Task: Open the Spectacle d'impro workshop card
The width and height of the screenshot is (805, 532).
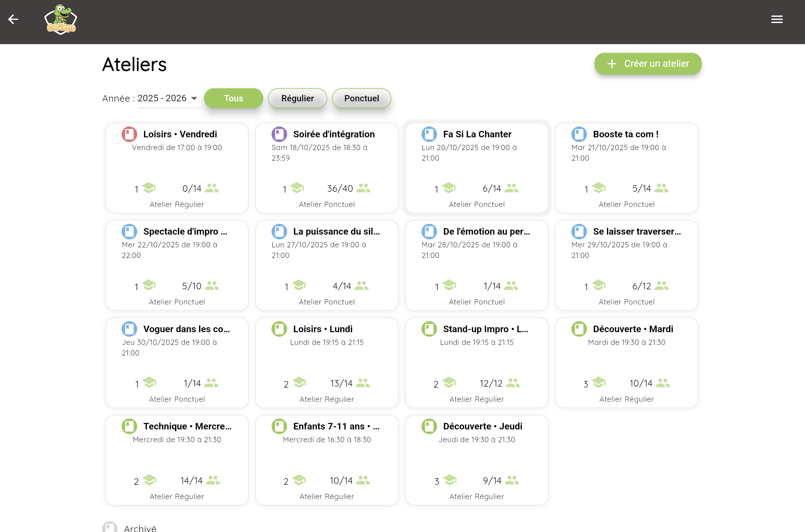Action: (177, 265)
